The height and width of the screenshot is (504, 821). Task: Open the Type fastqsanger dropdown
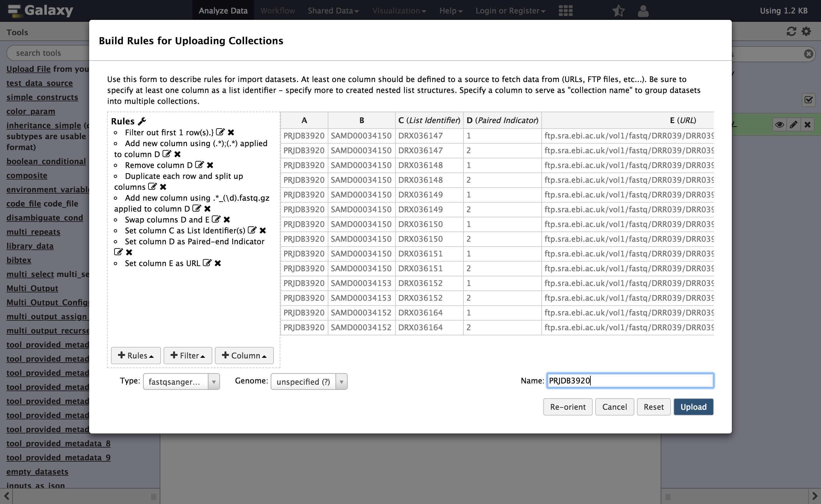pos(181,381)
